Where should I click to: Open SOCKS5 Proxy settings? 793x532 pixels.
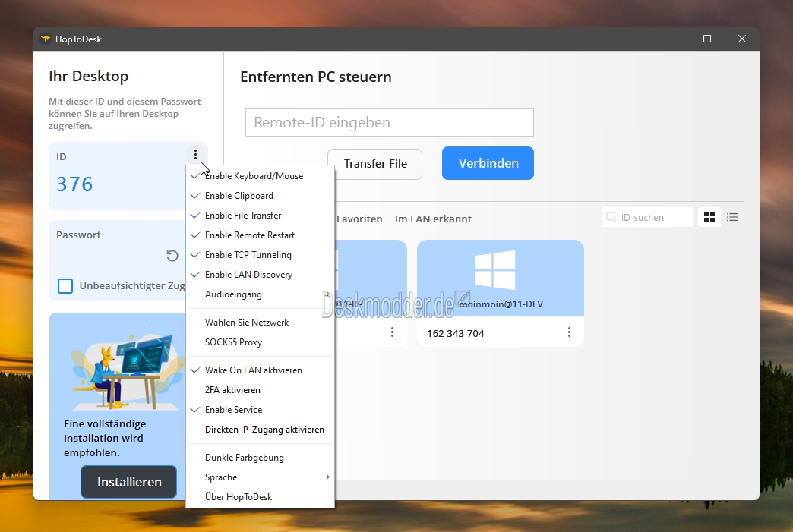pos(261,342)
